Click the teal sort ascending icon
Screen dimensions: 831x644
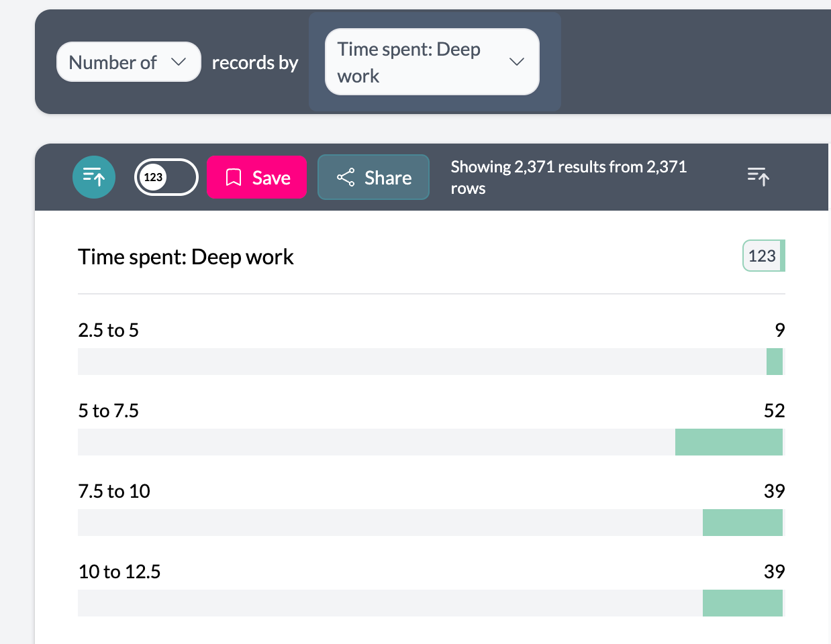coord(94,177)
